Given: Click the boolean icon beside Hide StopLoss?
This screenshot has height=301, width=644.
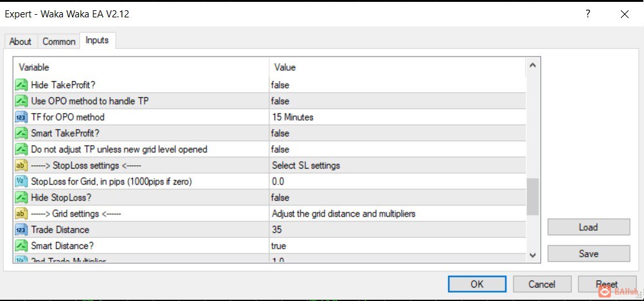Looking at the screenshot, I should [21, 197].
